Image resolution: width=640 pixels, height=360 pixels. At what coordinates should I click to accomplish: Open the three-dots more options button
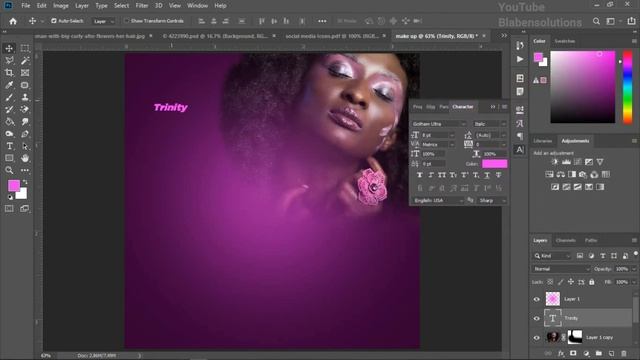(x=322, y=21)
